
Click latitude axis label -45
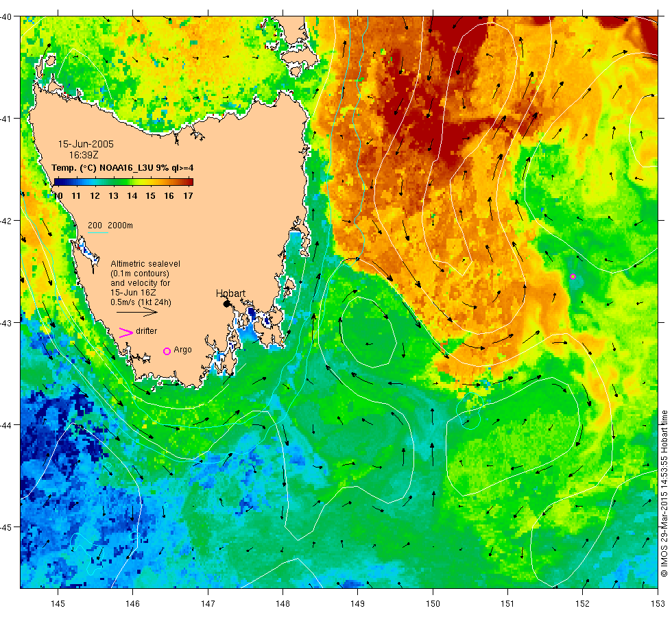click(6, 527)
